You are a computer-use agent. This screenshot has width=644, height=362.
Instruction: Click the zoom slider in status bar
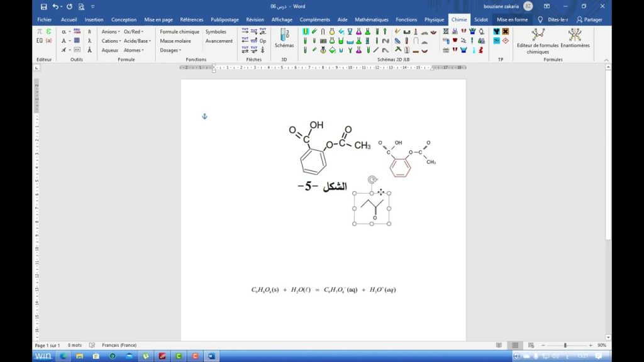(x=565, y=345)
